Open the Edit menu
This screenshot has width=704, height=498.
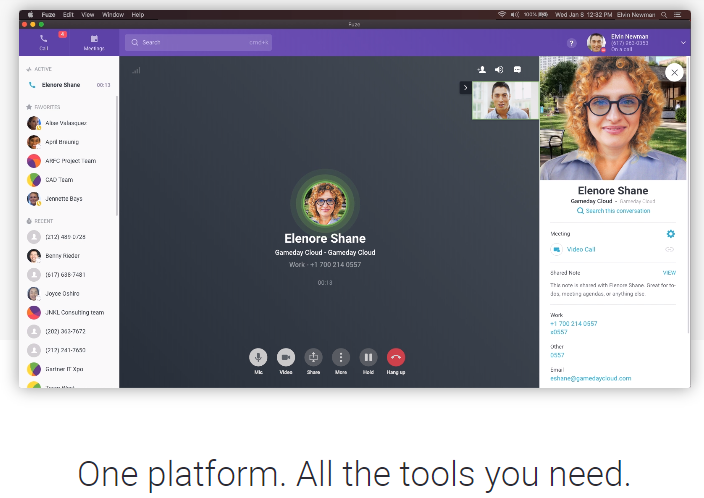68,14
